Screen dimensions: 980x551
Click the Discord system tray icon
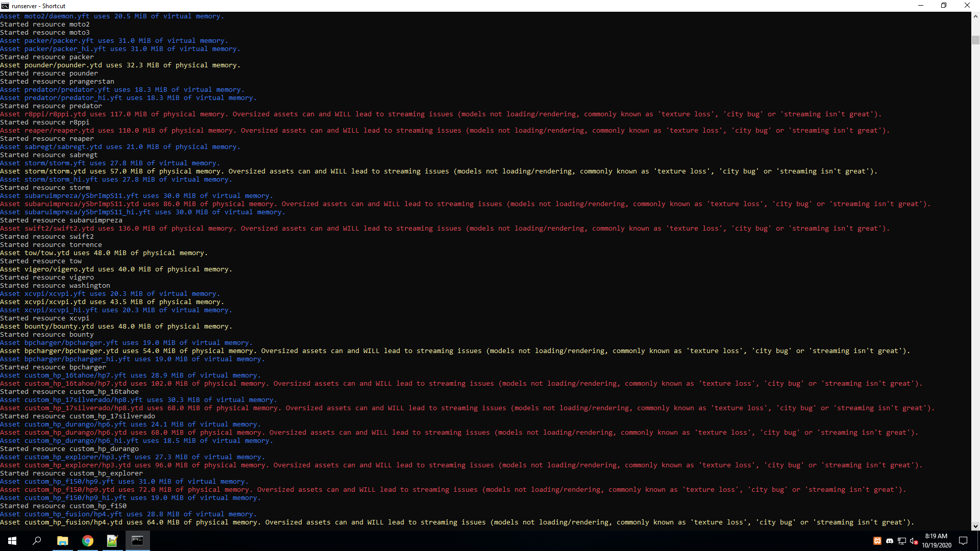tap(890, 541)
